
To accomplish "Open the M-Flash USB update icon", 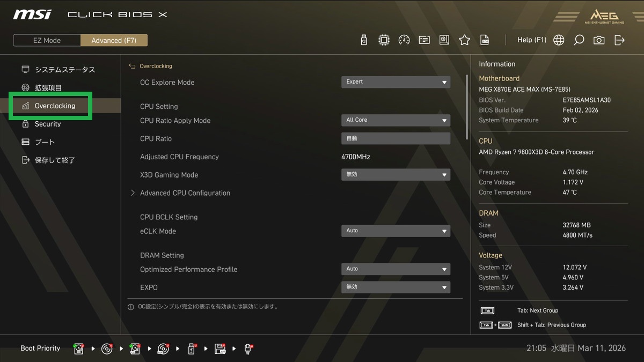I will 364,40.
